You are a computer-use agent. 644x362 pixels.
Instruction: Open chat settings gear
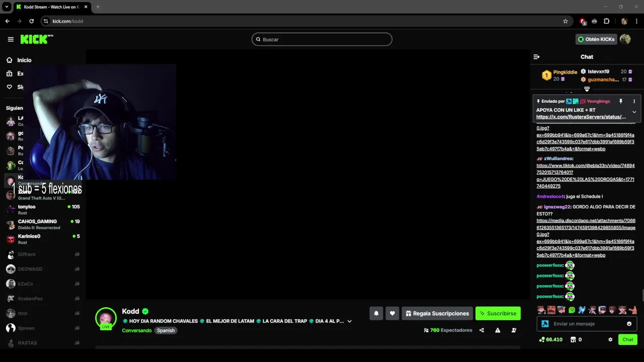[610, 340]
